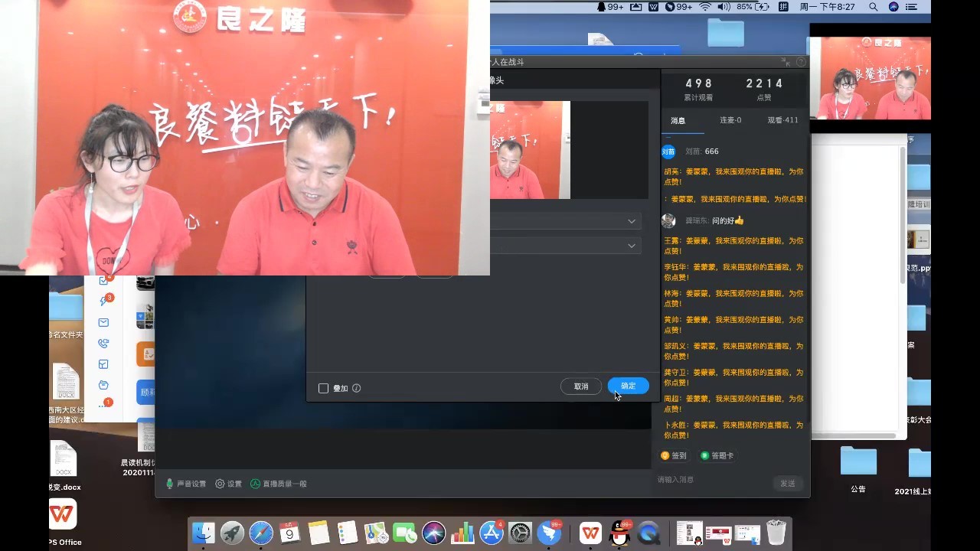Open the lightning DING icon with badge 3
The image size is (980, 551).
[x=104, y=301]
